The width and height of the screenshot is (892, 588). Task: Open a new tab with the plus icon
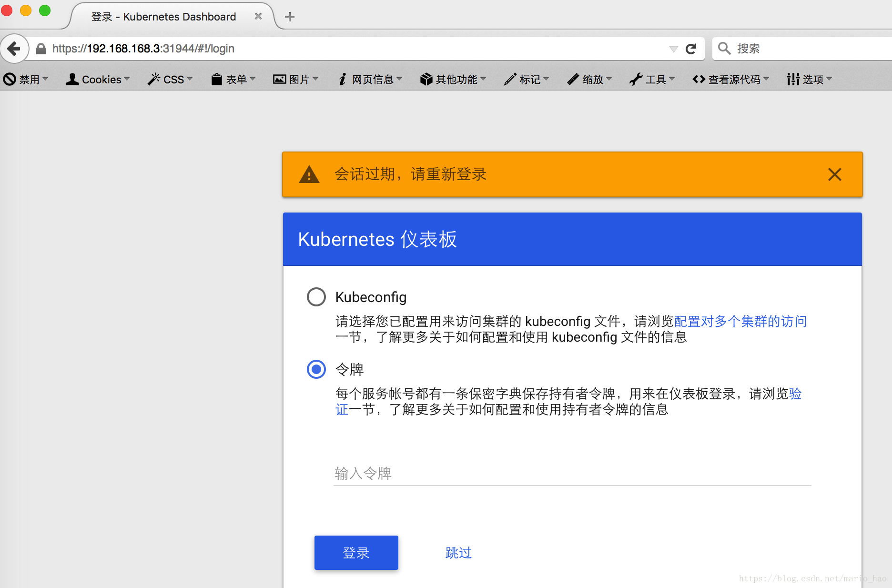click(x=290, y=17)
